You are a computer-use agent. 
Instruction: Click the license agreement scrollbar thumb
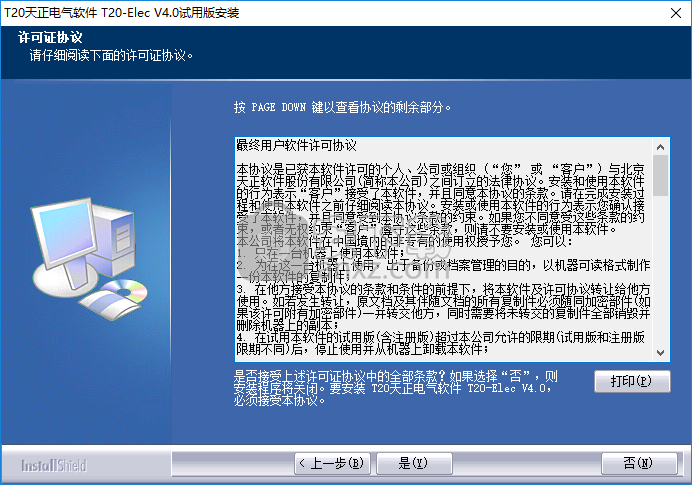tap(660, 176)
